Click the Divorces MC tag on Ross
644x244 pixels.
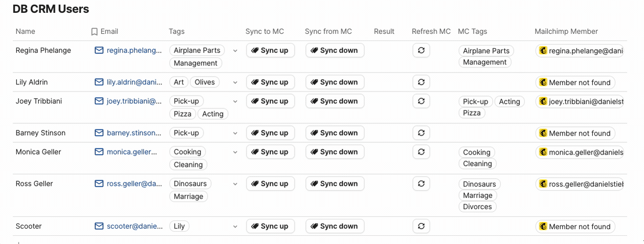click(x=477, y=207)
